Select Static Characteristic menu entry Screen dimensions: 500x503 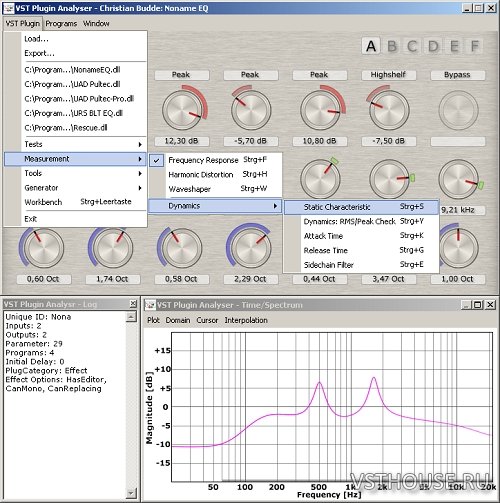[x=361, y=207]
